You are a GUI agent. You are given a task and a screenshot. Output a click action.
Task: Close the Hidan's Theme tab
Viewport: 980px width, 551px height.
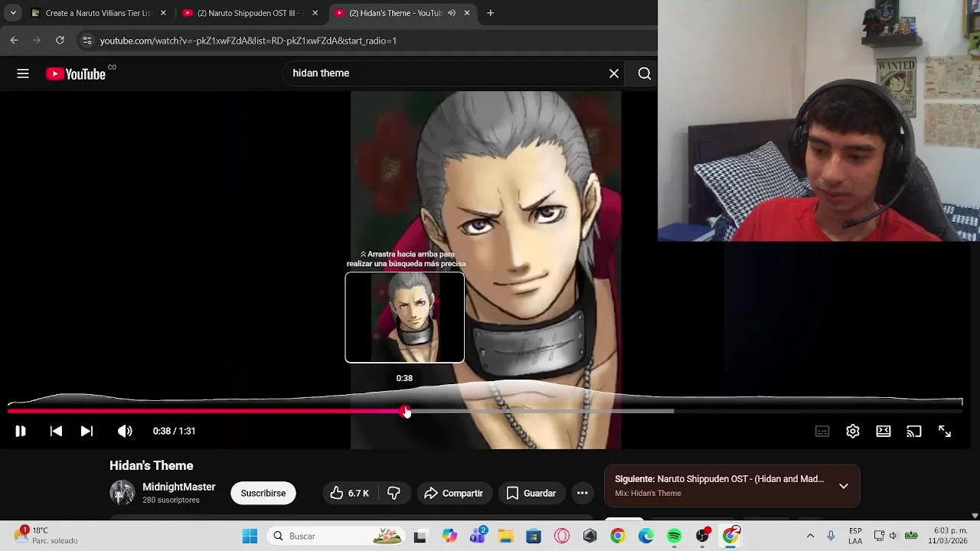[x=467, y=13]
